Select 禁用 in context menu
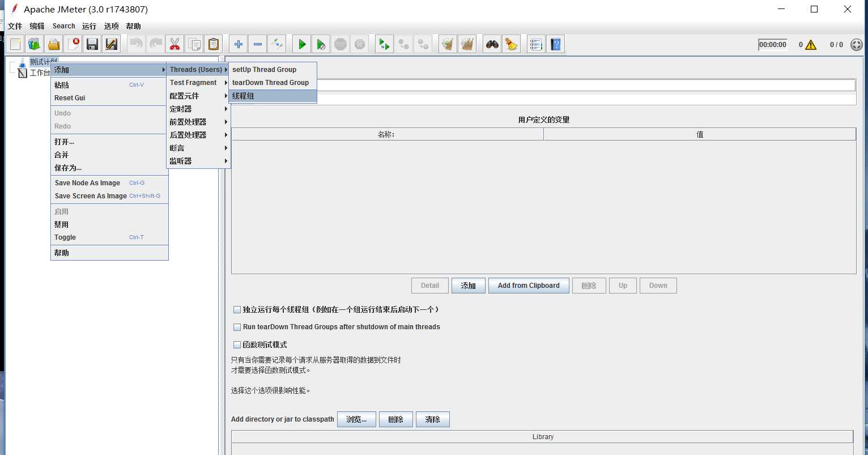 point(109,224)
